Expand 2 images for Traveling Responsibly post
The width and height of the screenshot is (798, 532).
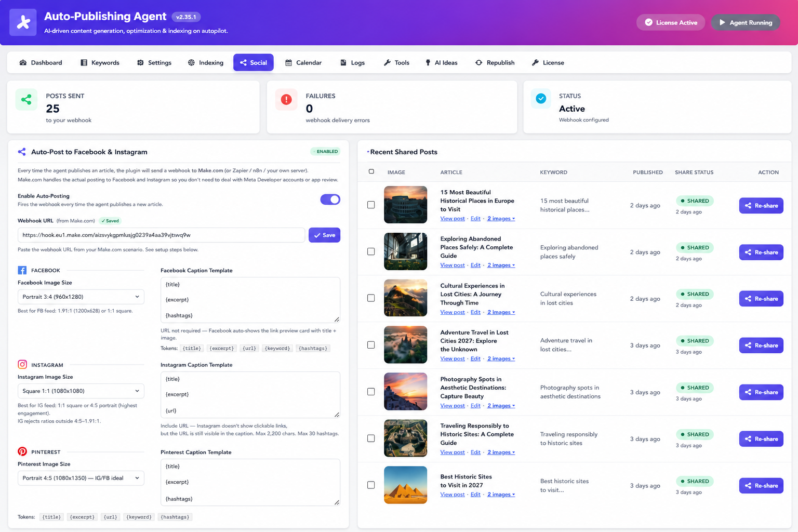coord(501,453)
